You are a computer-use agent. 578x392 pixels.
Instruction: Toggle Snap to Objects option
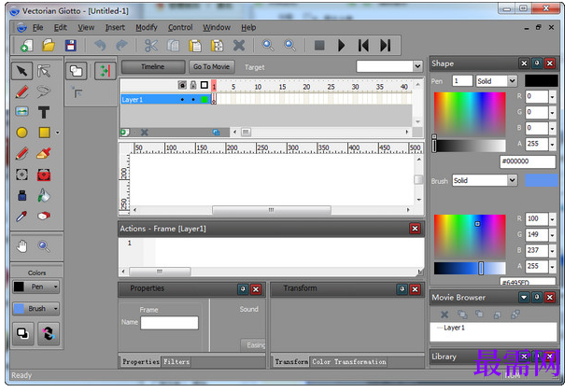(x=106, y=71)
